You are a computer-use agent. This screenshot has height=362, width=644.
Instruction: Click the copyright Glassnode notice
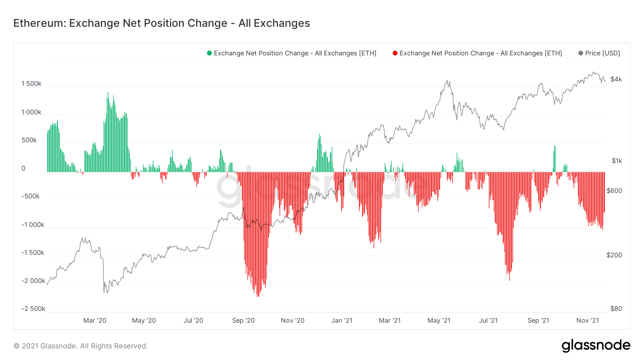(x=80, y=346)
